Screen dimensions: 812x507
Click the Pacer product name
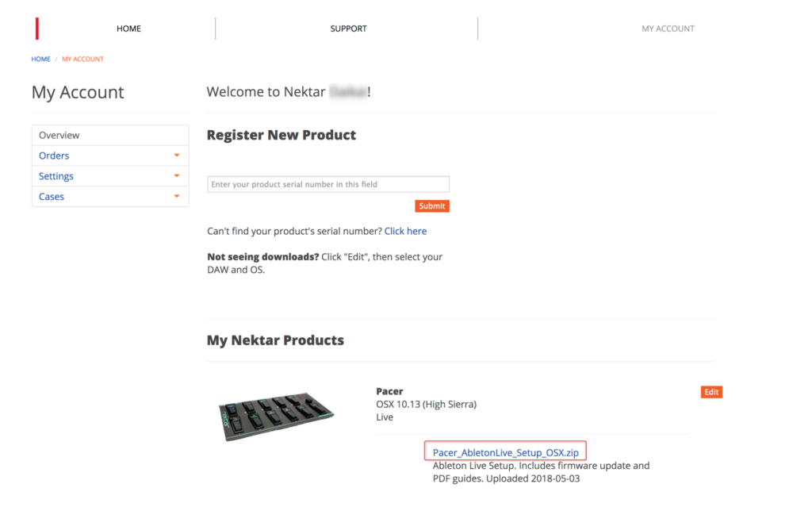tap(389, 391)
